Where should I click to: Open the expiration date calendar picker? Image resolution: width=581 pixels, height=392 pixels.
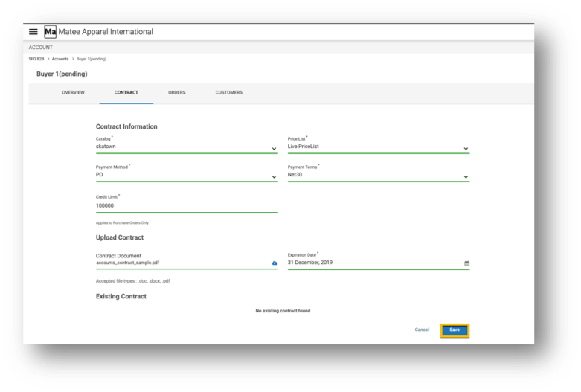coord(466,263)
